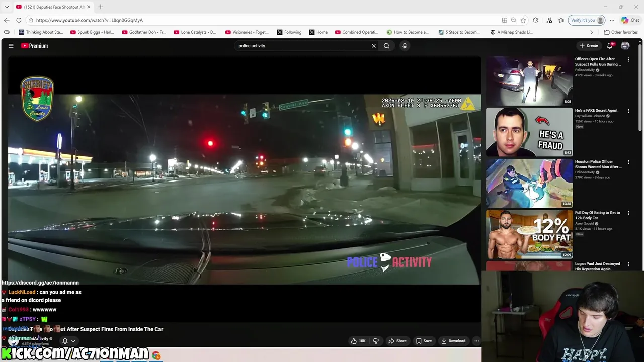
Task: Open options for 'He's a FAKE Secret Agent'
Action: (628, 111)
